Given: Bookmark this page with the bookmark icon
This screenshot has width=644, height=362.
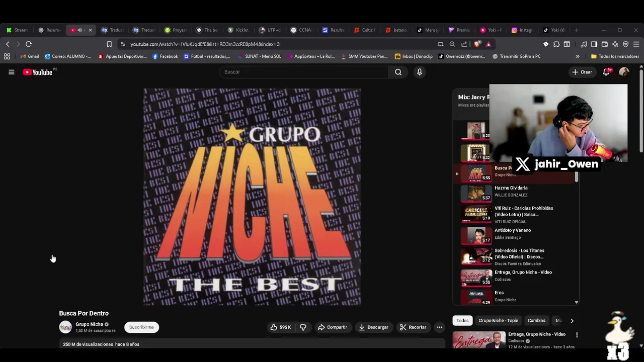Looking at the screenshot, I should (109, 44).
